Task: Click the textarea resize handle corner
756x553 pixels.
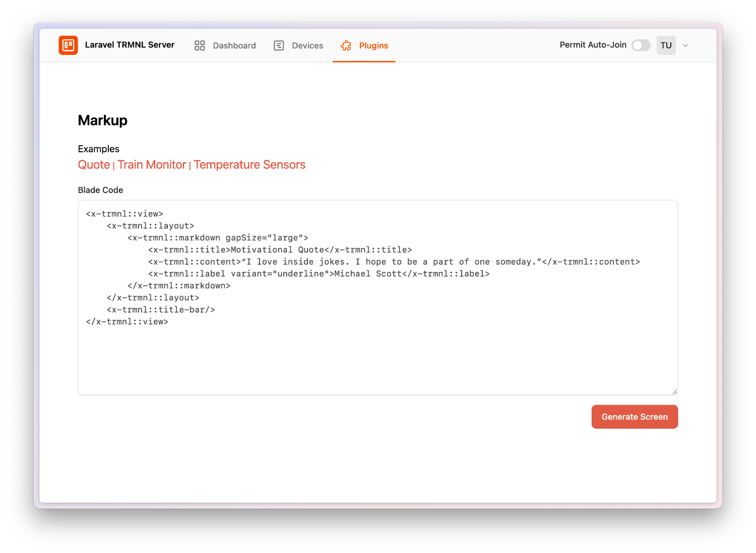Action: (674, 390)
